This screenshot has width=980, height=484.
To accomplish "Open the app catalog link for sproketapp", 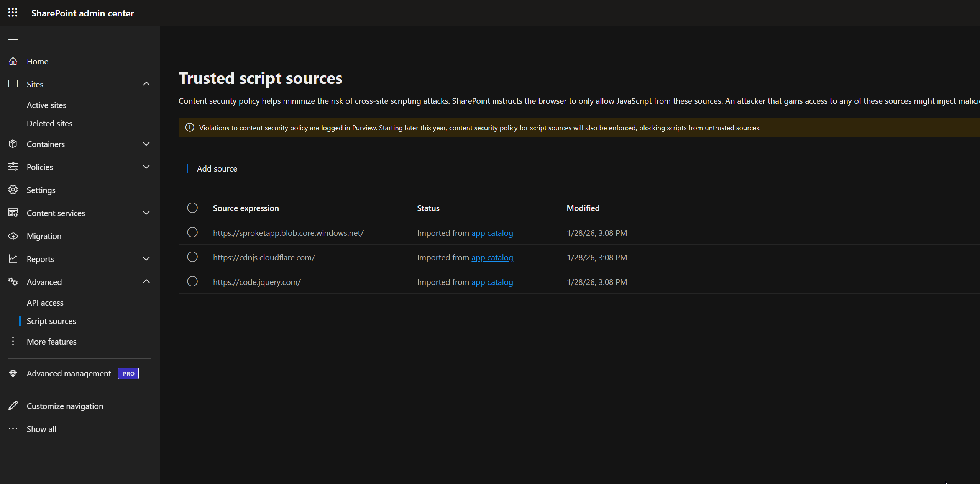I will point(492,232).
